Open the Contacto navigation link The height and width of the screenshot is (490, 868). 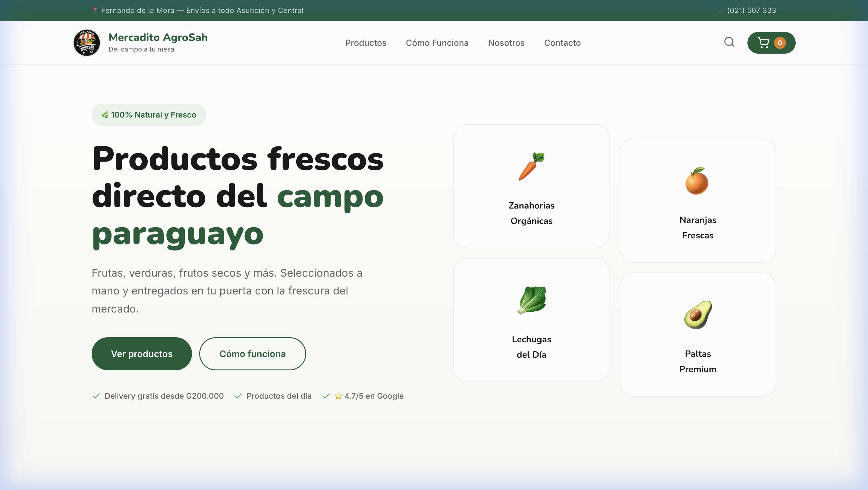562,43
